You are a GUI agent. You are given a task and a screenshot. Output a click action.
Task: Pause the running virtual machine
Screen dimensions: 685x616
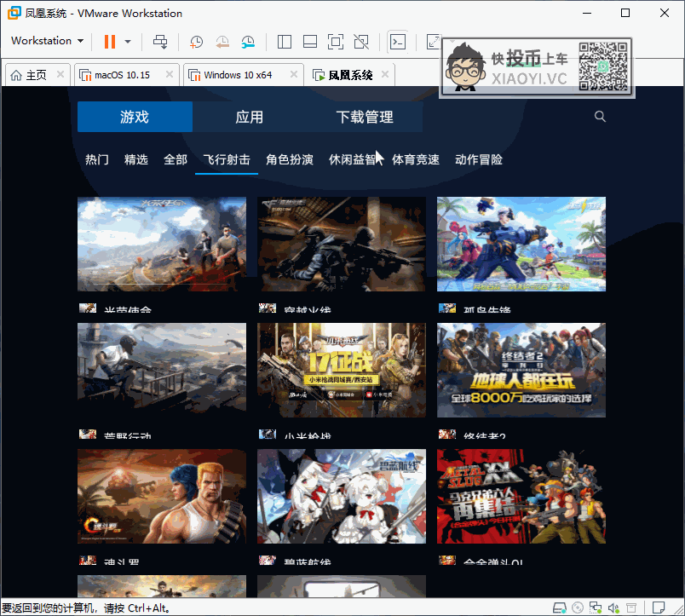click(110, 42)
